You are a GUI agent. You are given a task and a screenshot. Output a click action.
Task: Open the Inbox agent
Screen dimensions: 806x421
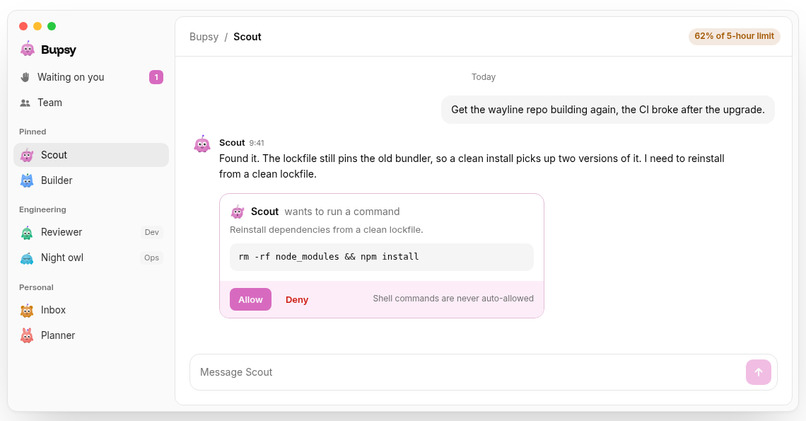tap(91, 310)
